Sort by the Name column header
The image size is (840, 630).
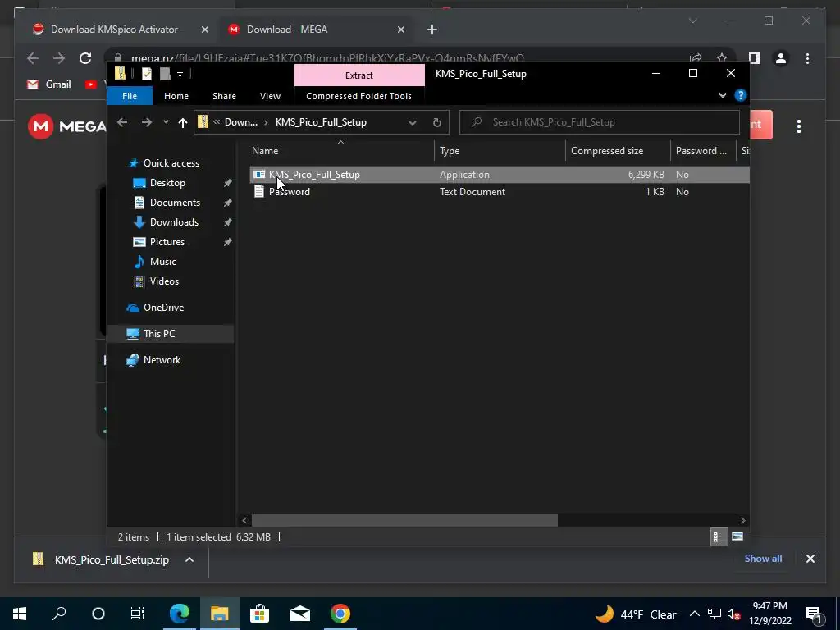pyautogui.click(x=340, y=151)
